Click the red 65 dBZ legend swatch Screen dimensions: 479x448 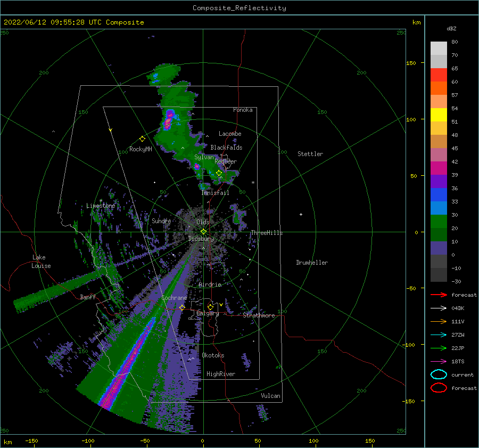pyautogui.click(x=439, y=75)
